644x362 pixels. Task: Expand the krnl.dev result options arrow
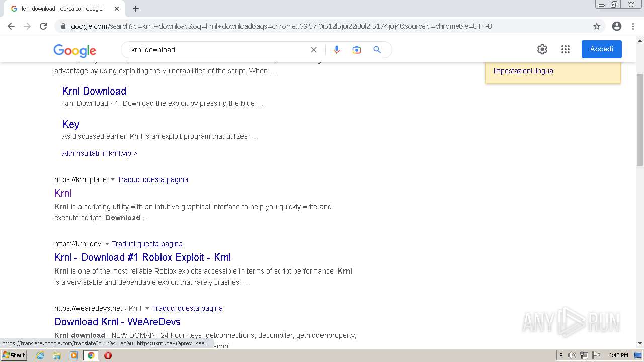click(x=107, y=244)
